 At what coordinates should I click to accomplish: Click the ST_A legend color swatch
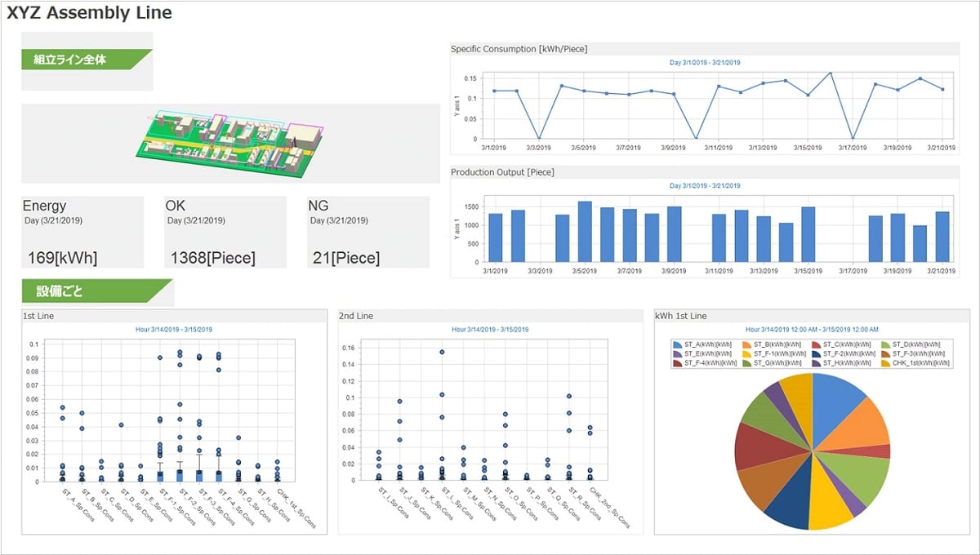point(678,344)
